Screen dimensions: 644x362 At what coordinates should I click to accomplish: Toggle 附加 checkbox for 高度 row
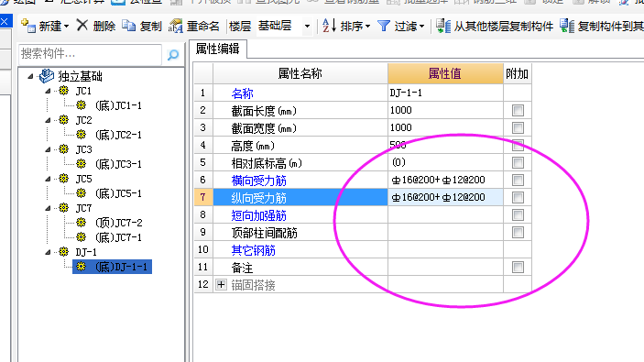(518, 145)
